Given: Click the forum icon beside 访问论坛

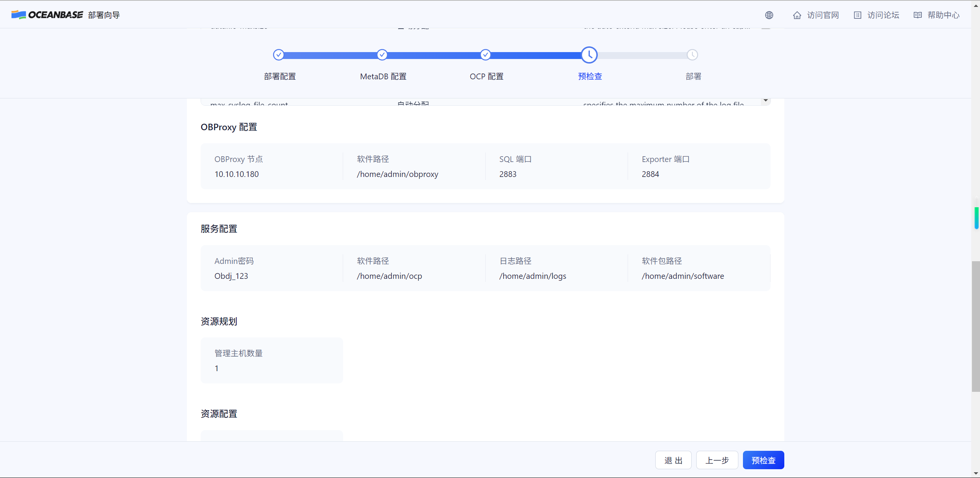Looking at the screenshot, I should 857,15.
